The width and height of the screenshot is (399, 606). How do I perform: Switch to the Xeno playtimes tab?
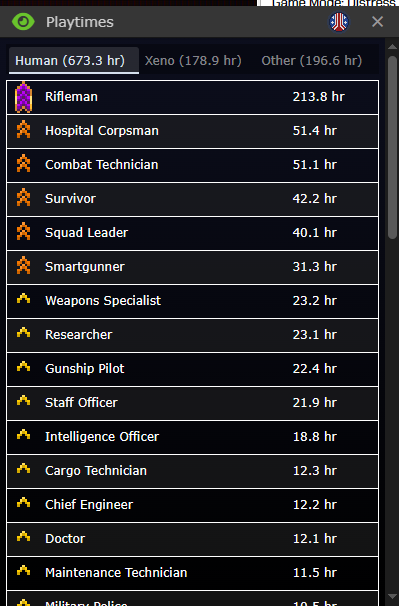click(x=193, y=61)
